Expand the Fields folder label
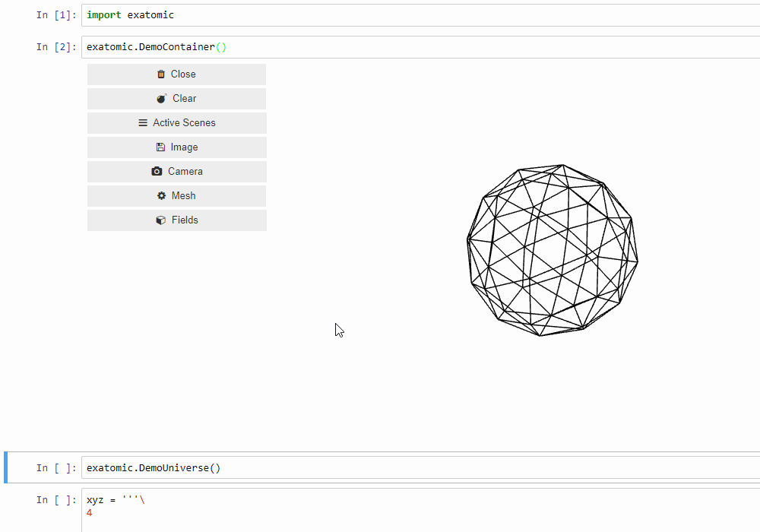Image resolution: width=760 pixels, height=532 pixels. (x=185, y=220)
